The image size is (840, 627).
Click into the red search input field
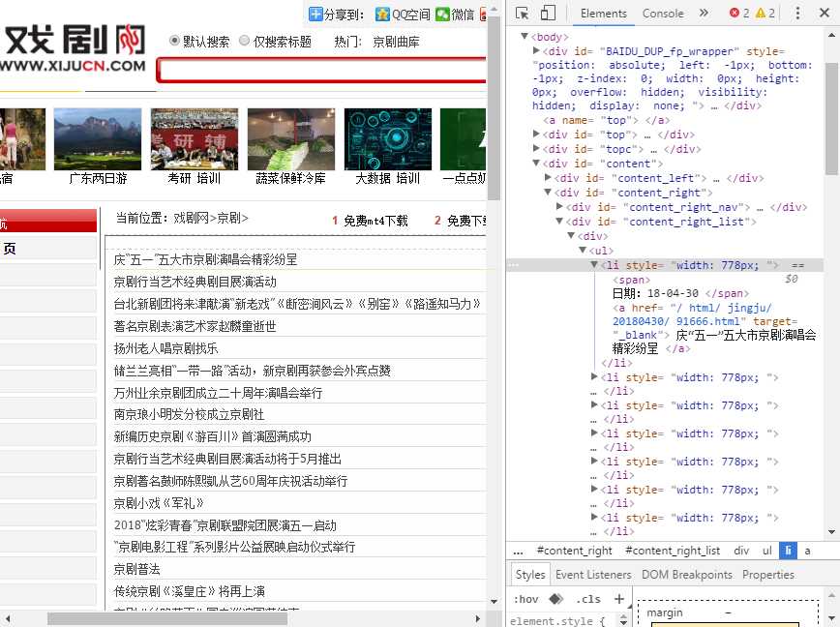(322, 70)
